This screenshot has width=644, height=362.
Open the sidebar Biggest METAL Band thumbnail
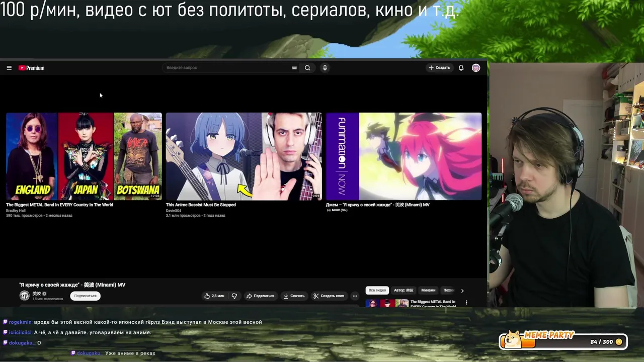click(x=387, y=303)
